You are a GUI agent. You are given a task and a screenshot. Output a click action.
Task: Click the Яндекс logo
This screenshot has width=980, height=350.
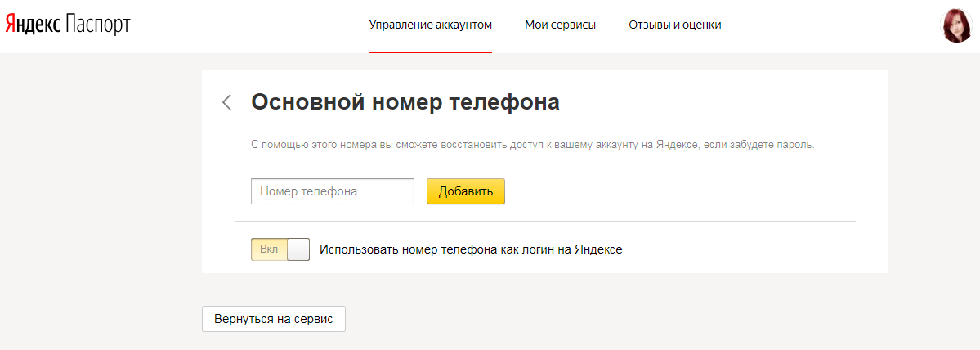(31, 25)
